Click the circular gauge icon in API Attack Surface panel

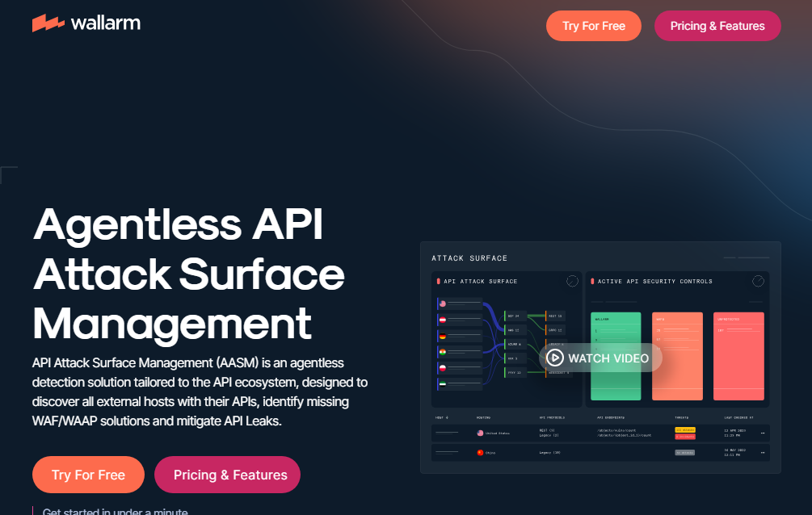click(572, 281)
